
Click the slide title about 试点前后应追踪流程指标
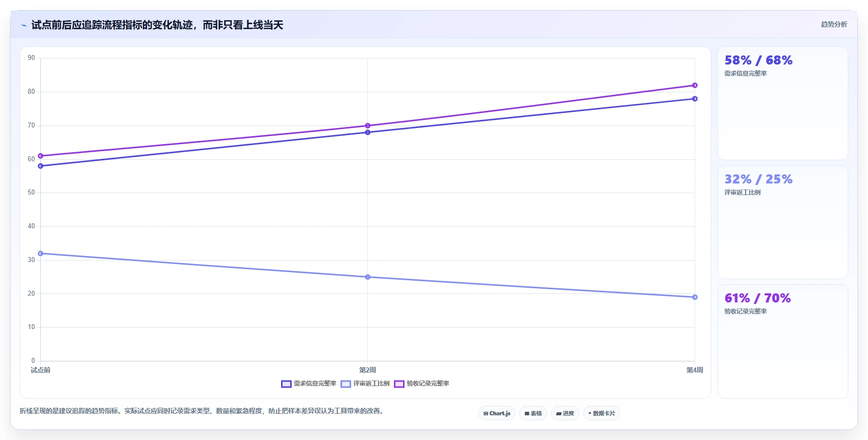point(157,25)
